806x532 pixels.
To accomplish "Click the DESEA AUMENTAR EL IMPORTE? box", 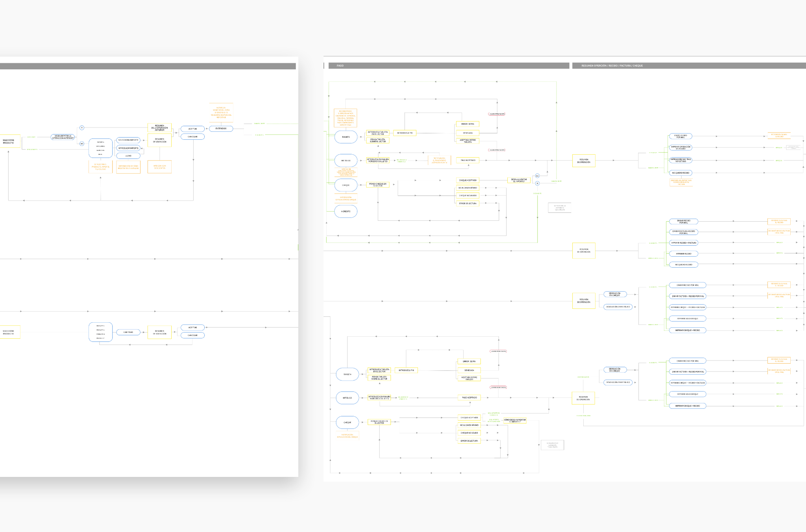I will [519, 180].
